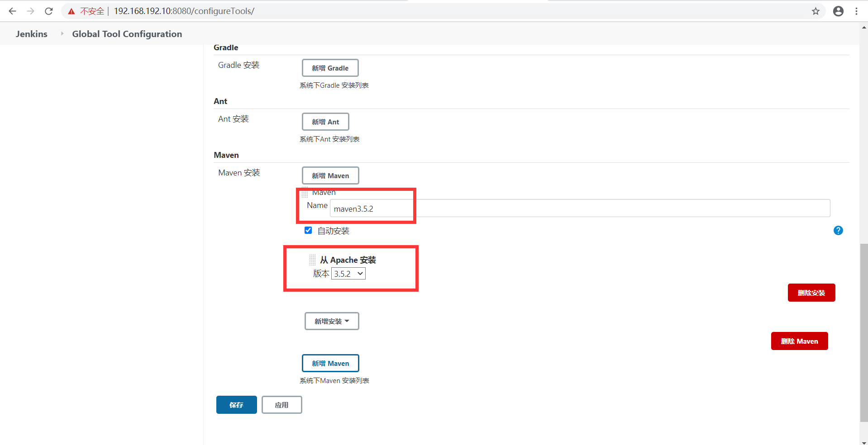Click the 系统下Maven 安装列表 text
868x445 pixels.
pyautogui.click(x=334, y=381)
